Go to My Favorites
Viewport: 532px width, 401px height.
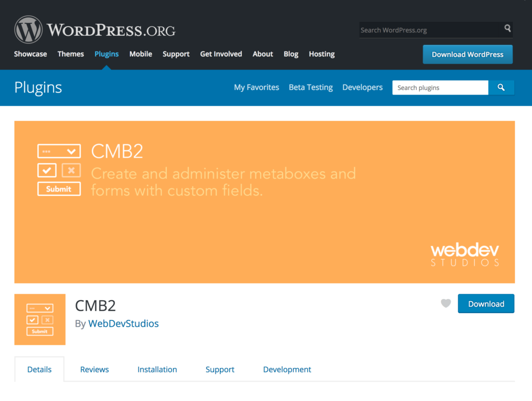click(x=257, y=87)
